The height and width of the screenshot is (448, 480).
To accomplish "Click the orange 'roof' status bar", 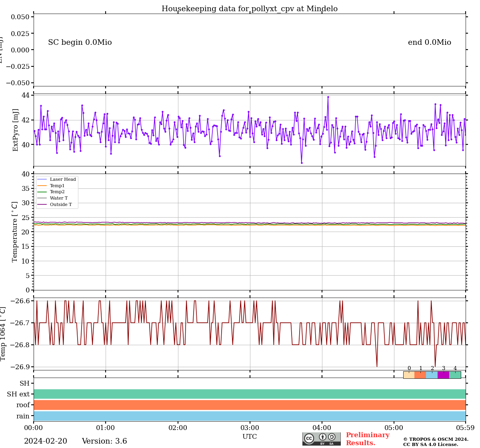I will 250,405.
